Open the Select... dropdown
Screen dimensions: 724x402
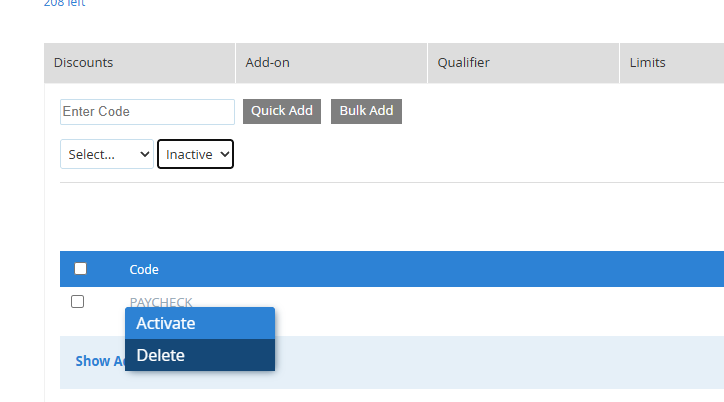click(107, 154)
